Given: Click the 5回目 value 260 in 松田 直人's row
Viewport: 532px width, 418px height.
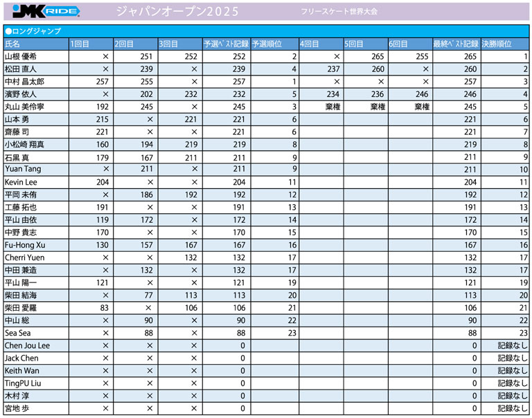Looking at the screenshot, I should (378, 69).
